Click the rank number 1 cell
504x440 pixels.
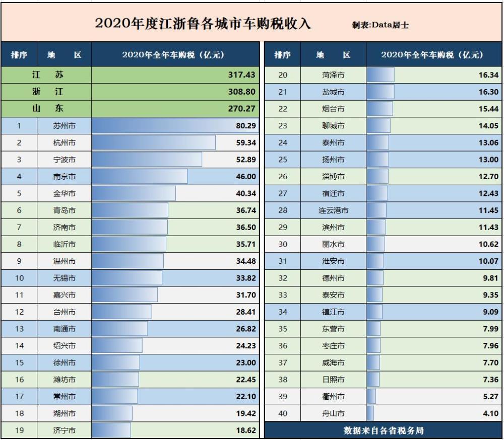pyautogui.click(x=19, y=125)
